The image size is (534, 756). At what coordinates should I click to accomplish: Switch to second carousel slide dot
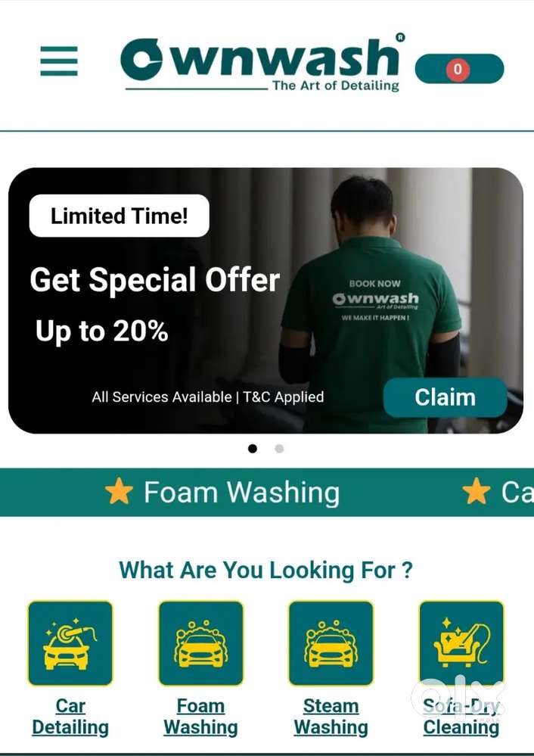(x=279, y=449)
